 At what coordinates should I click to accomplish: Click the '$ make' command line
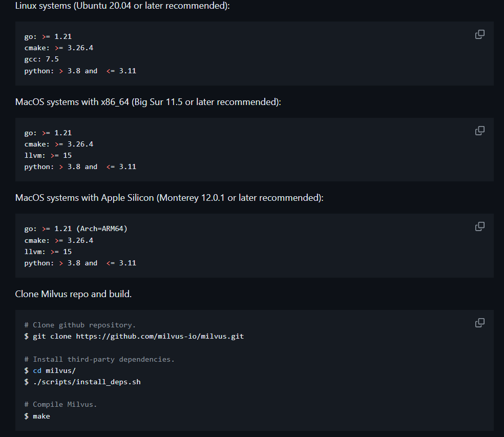pos(37,416)
